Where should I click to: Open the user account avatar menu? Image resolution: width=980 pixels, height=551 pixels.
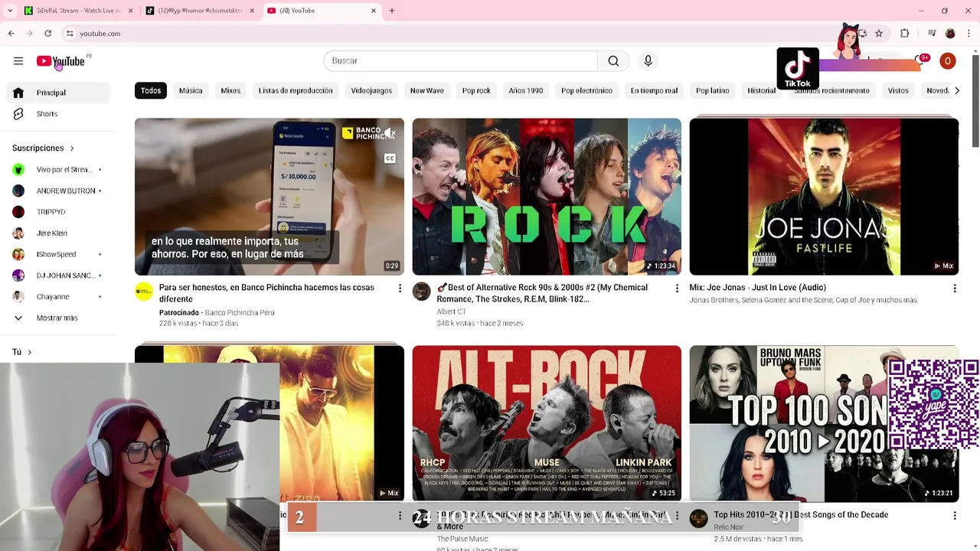point(947,61)
